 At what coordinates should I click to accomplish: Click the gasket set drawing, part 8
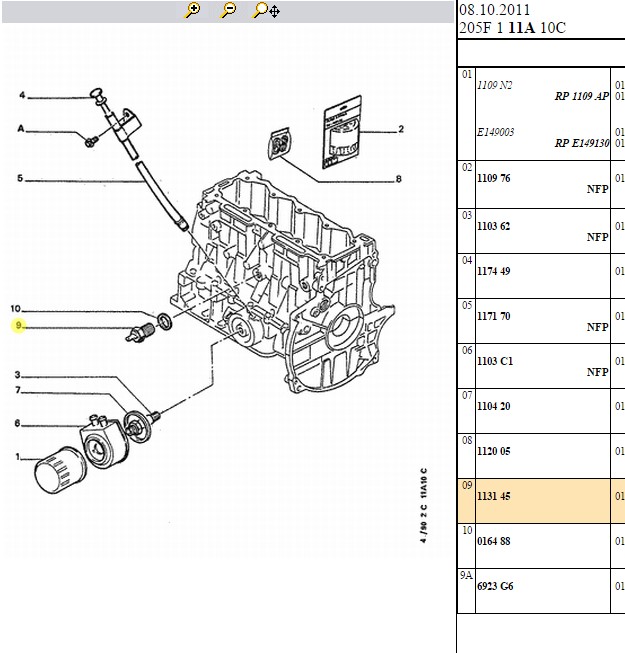[280, 143]
